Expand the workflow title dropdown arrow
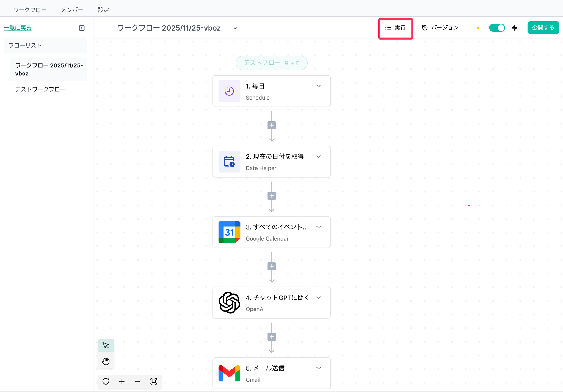The image size is (563, 392). coord(235,28)
